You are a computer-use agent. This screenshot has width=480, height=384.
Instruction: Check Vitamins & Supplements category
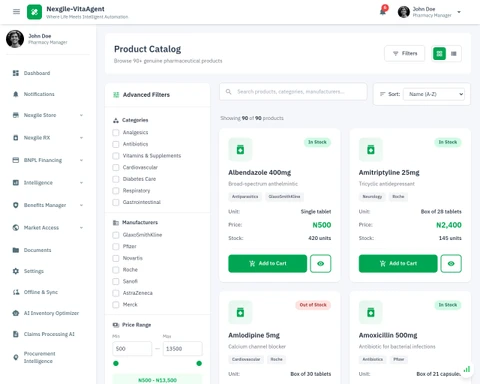pyautogui.click(x=116, y=156)
